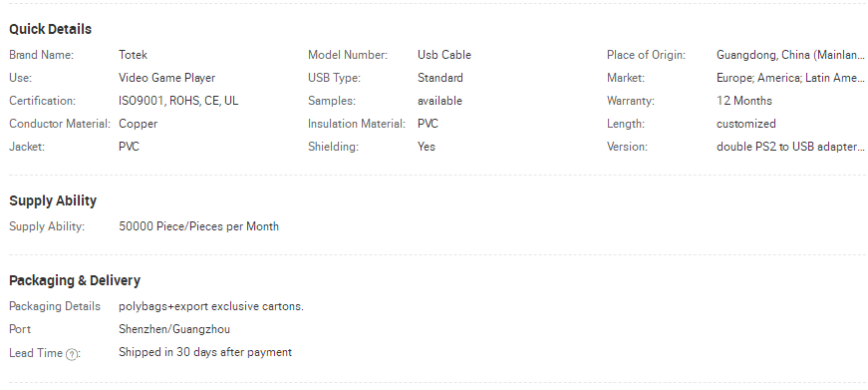Click the 50000 Piece/Pieces per Month text
Image resolution: width=868 pixels, height=390 pixels.
point(198,226)
